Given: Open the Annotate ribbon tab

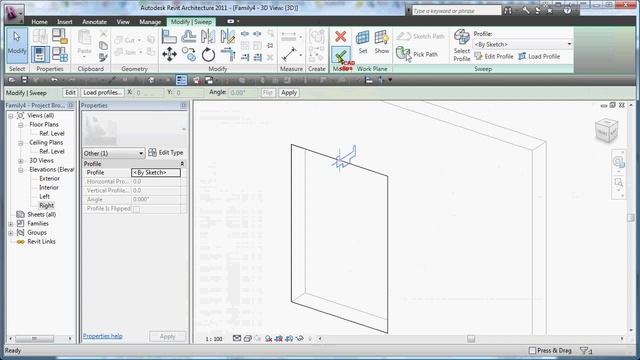Looking at the screenshot, I should pyautogui.click(x=94, y=22).
